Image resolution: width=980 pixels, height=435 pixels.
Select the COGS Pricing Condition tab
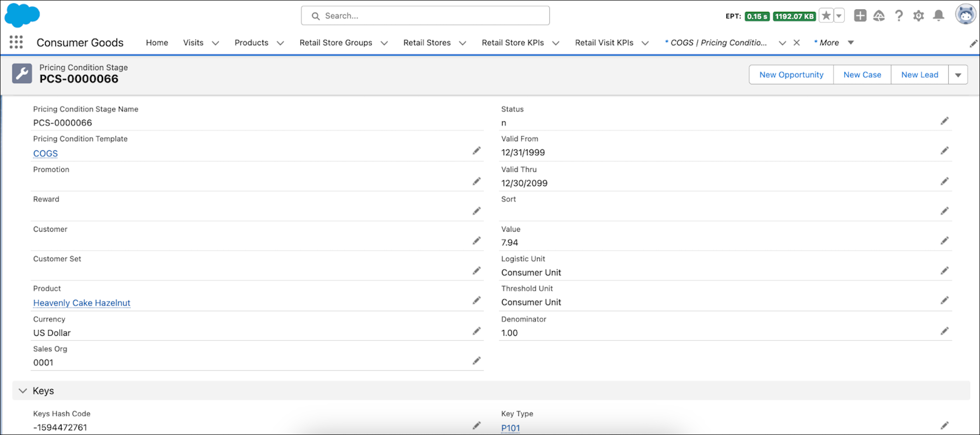point(716,43)
